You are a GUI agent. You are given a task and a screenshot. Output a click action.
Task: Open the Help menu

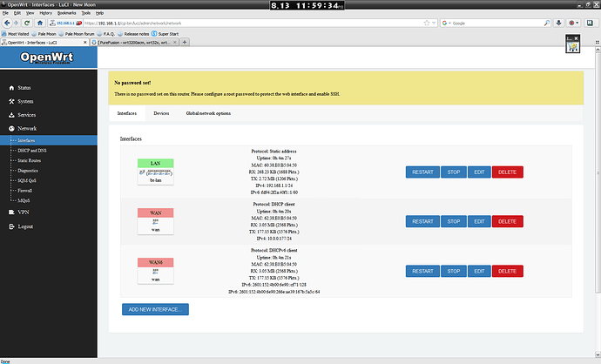coord(99,13)
